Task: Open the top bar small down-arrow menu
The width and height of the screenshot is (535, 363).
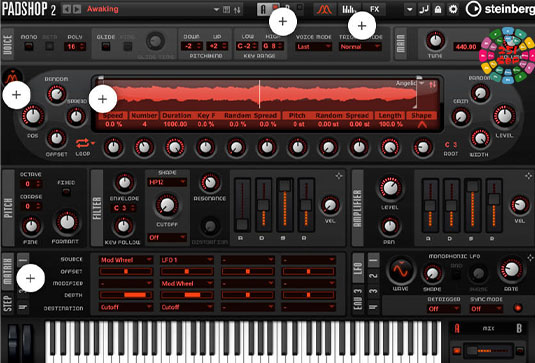Action: 409,9
